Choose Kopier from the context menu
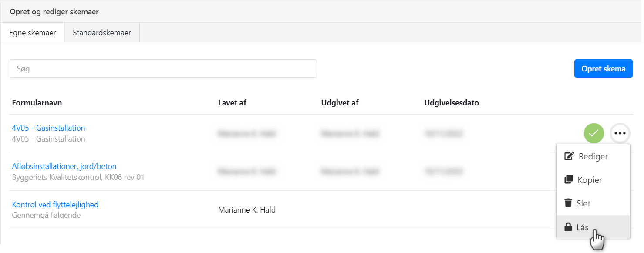644x253 pixels. (x=590, y=180)
